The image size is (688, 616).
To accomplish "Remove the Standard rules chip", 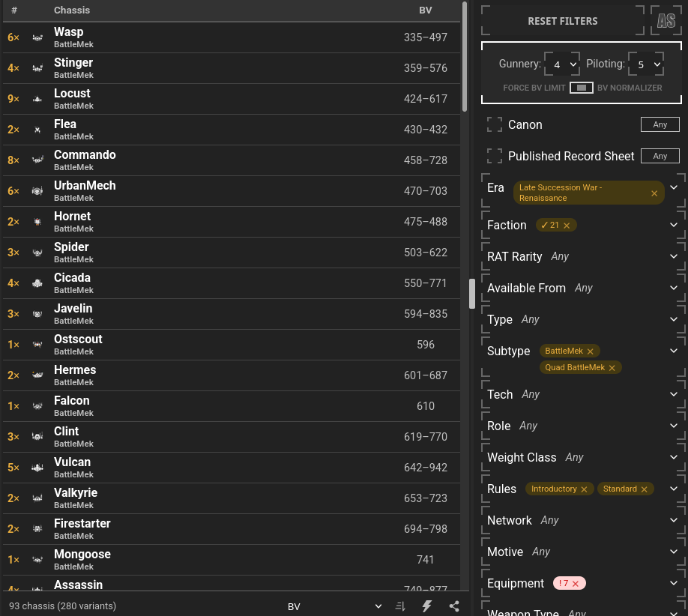I will [644, 489].
